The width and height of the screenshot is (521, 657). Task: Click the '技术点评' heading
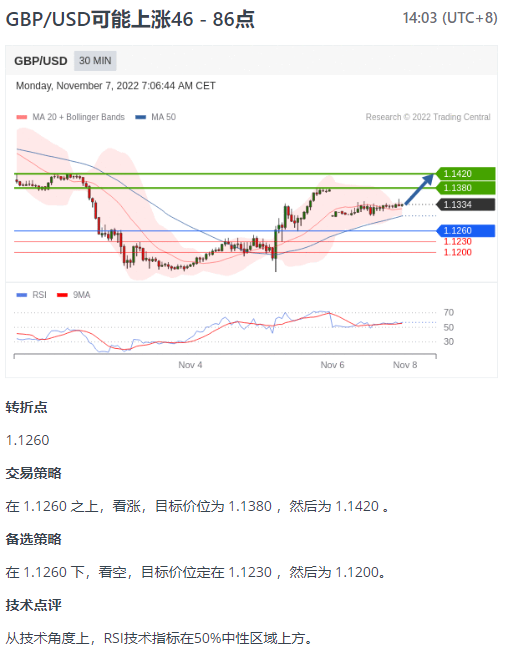coord(34,605)
